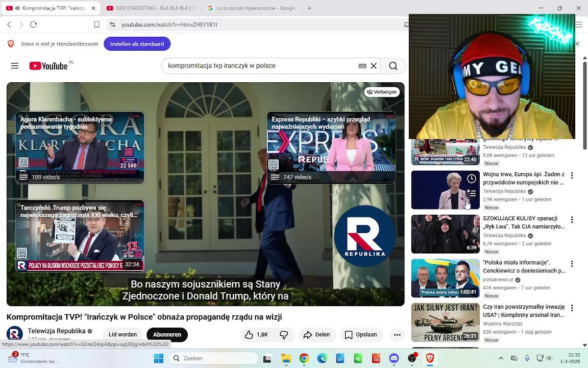Open the YouTube hamburger guide menu
588x368 pixels.
15,66
